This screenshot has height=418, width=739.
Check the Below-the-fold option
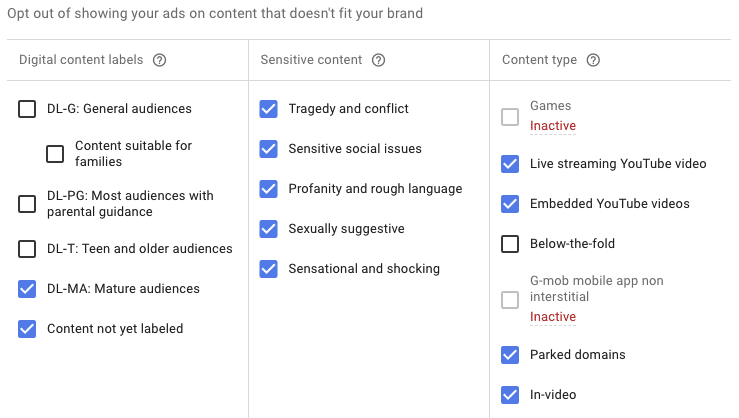pyautogui.click(x=510, y=244)
